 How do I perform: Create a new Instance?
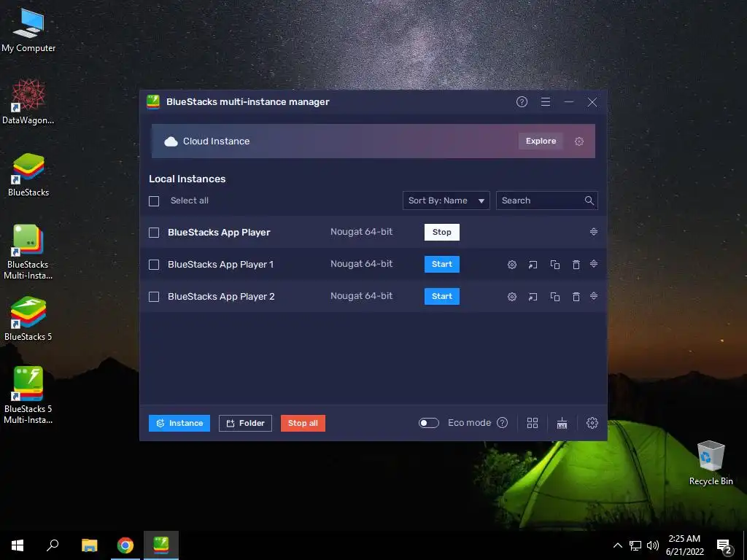179,423
